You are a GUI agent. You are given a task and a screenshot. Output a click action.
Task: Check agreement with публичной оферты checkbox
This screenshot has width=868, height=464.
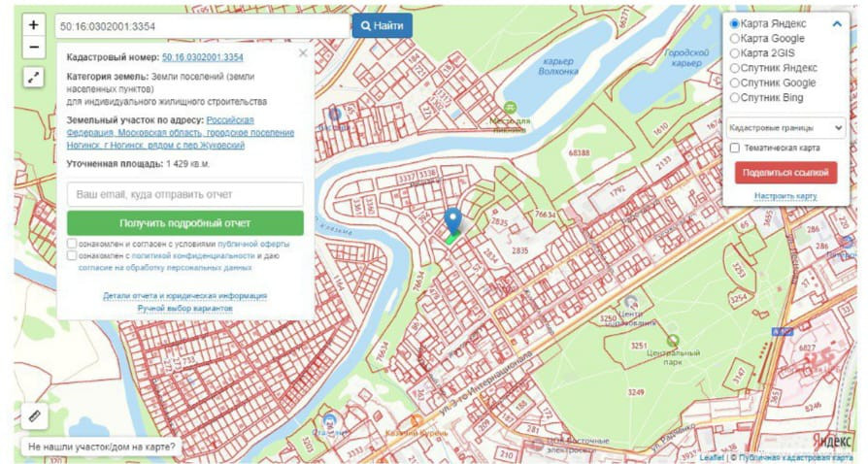pyautogui.click(x=72, y=244)
